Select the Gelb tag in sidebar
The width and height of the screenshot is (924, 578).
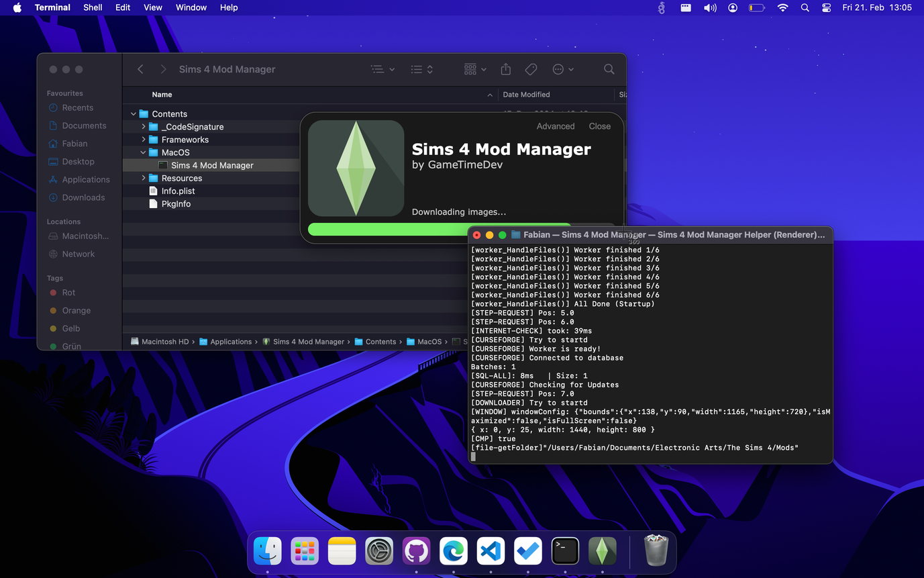pyautogui.click(x=64, y=329)
